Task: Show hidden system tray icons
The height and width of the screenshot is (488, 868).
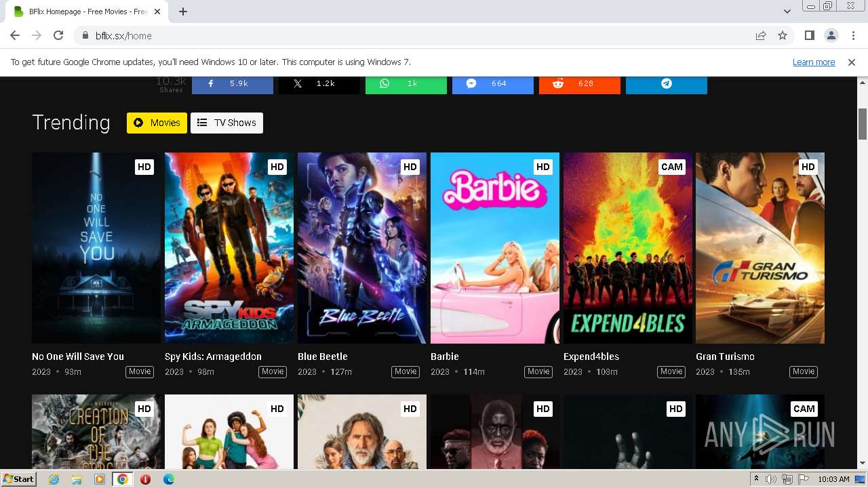Action: pos(756,479)
